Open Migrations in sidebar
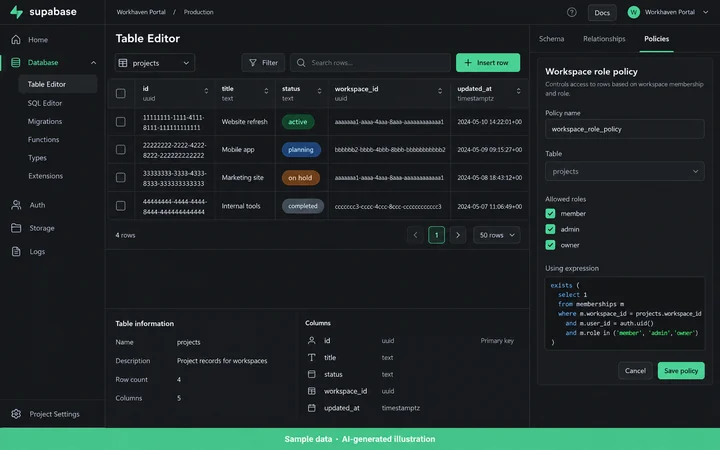This screenshot has width=720, height=450. 45,122
